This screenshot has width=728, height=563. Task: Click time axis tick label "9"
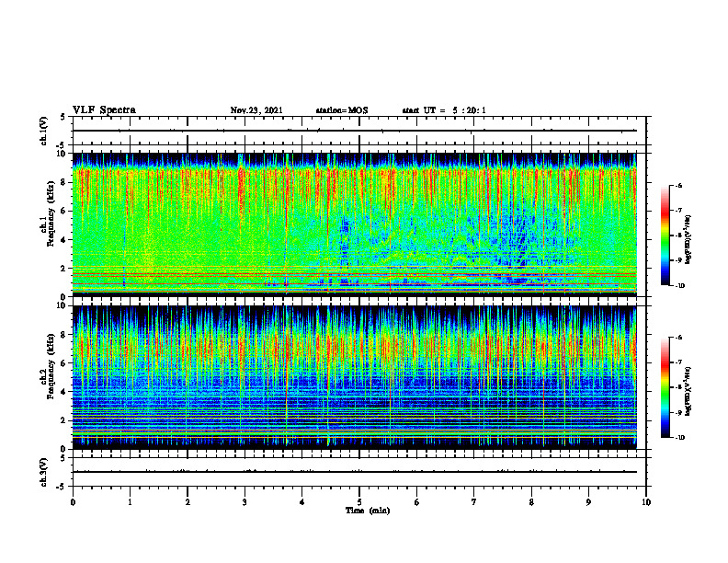588,502
